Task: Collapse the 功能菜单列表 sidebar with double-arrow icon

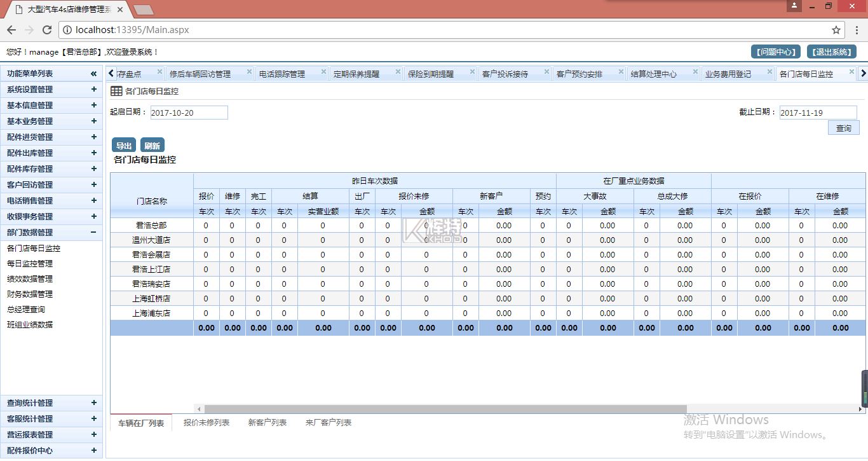Action: coord(93,74)
